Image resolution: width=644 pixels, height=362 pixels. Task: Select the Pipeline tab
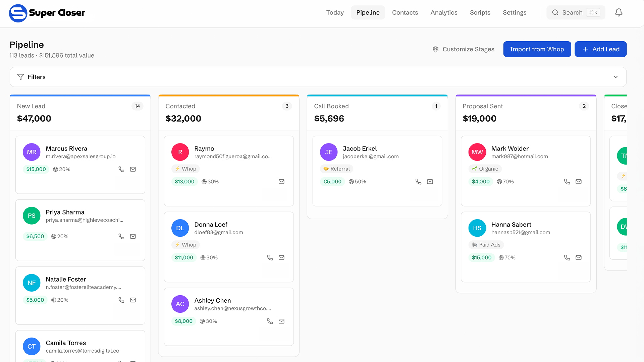pyautogui.click(x=368, y=12)
